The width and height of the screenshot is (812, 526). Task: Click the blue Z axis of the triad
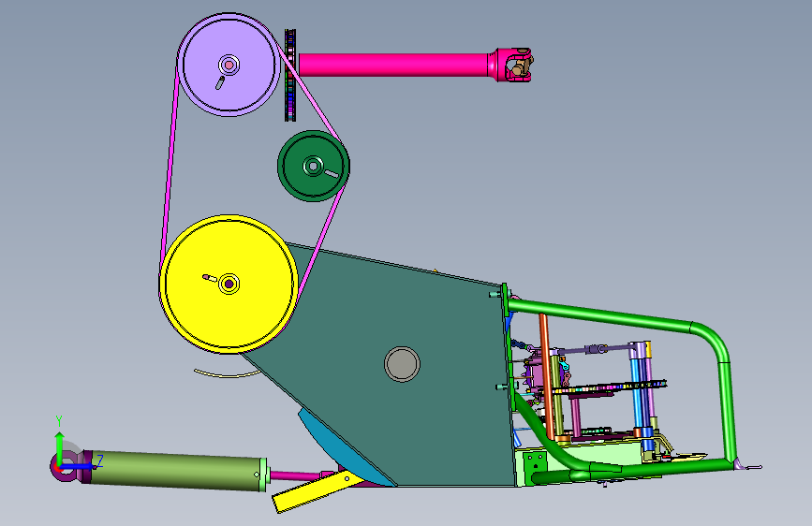(x=80, y=466)
